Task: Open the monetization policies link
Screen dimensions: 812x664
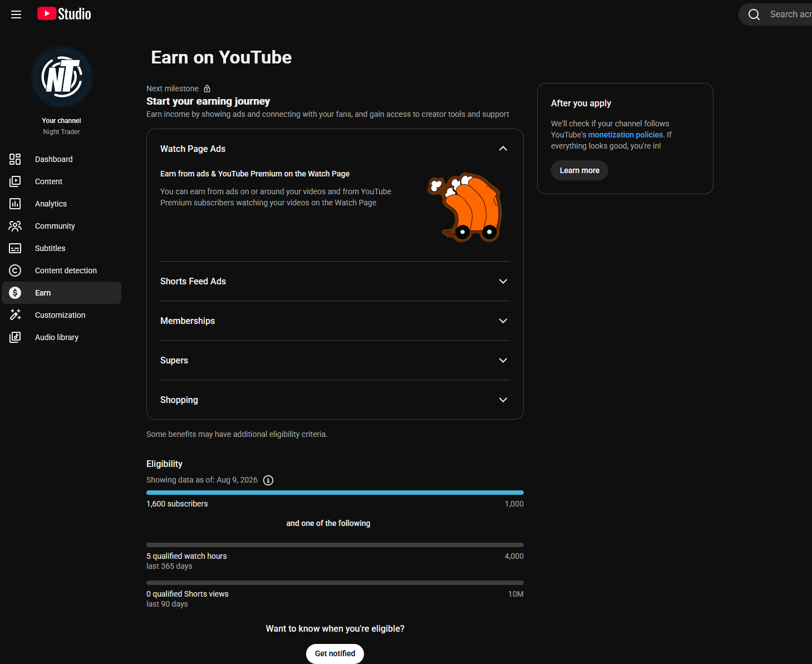Action: click(626, 135)
